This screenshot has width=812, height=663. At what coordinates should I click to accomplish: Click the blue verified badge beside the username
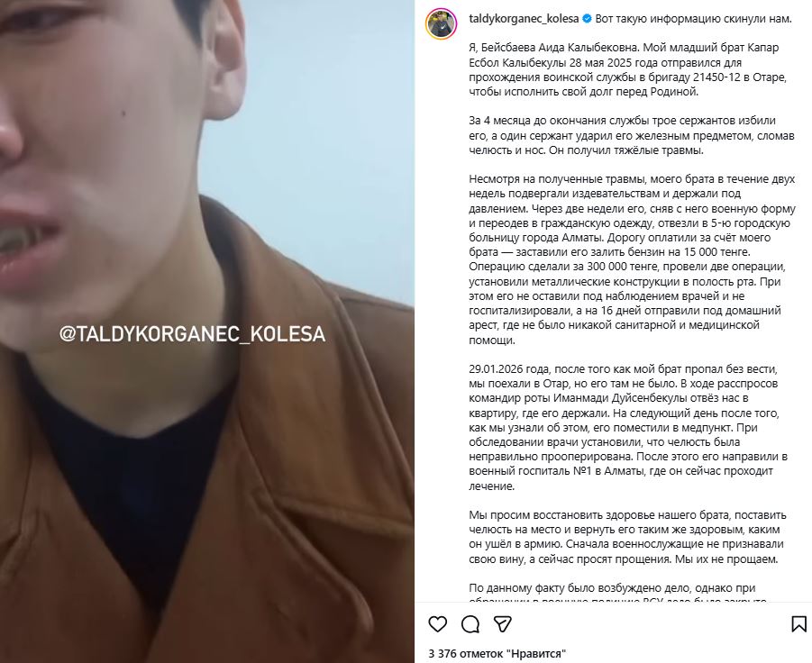coord(587,19)
